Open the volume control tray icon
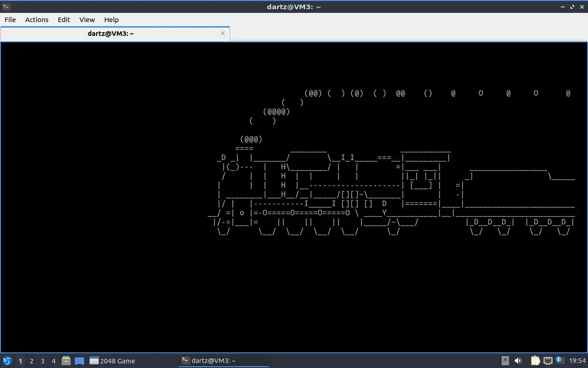The height and width of the screenshot is (368, 588). [x=518, y=361]
